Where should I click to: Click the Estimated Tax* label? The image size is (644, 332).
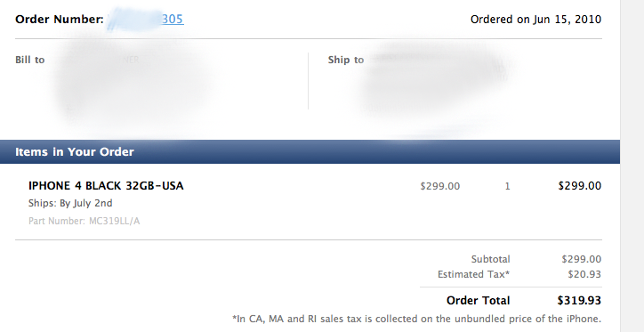[473, 274]
